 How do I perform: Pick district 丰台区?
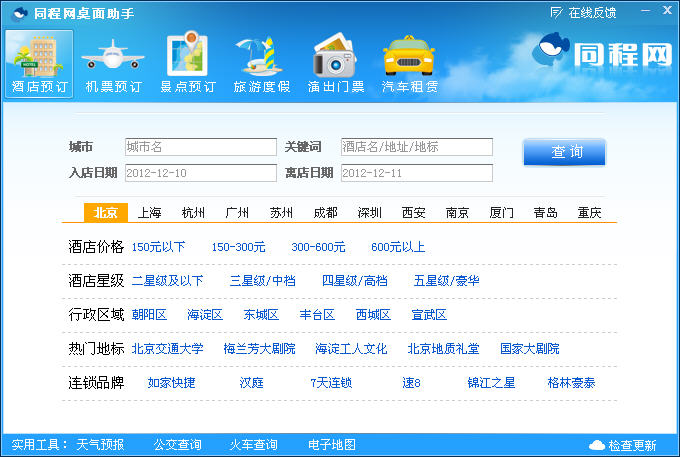coord(317,315)
